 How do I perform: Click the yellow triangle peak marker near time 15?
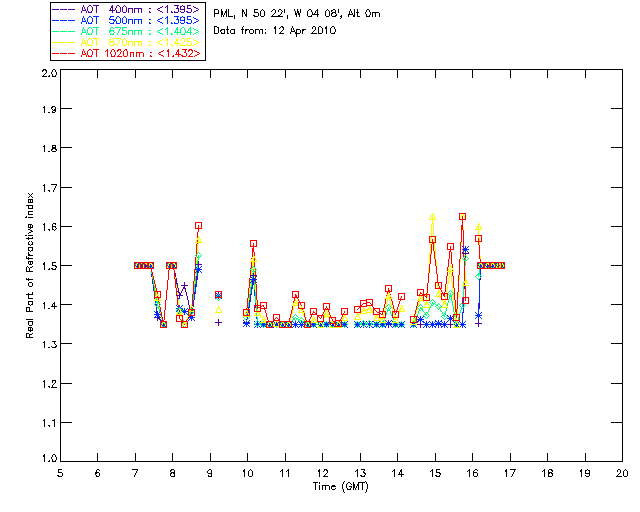[433, 217]
